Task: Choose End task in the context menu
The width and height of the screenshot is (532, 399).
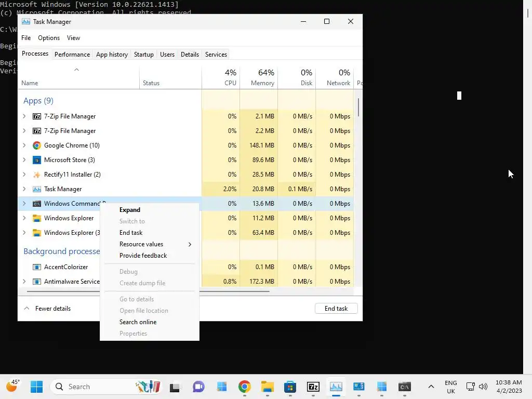Action: (150, 233)
